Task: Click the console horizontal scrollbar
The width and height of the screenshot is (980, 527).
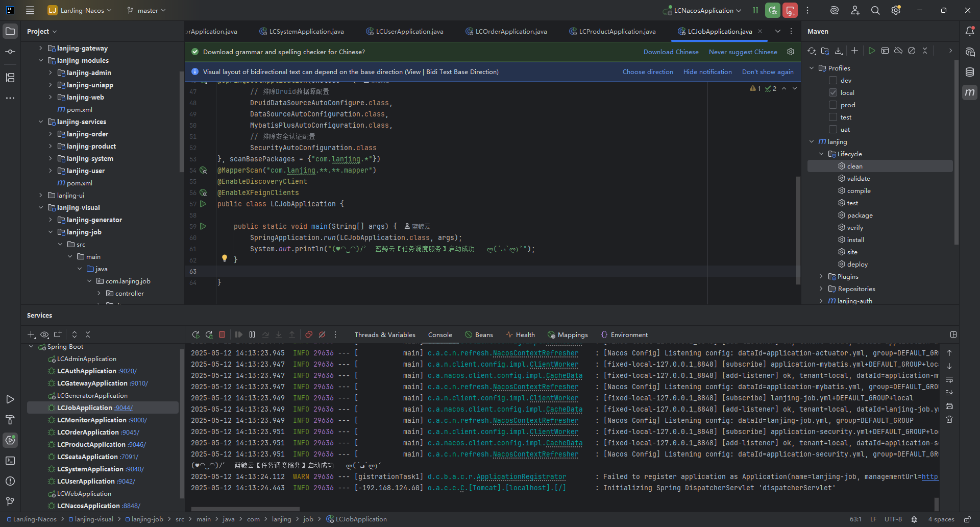Action: pos(246,509)
